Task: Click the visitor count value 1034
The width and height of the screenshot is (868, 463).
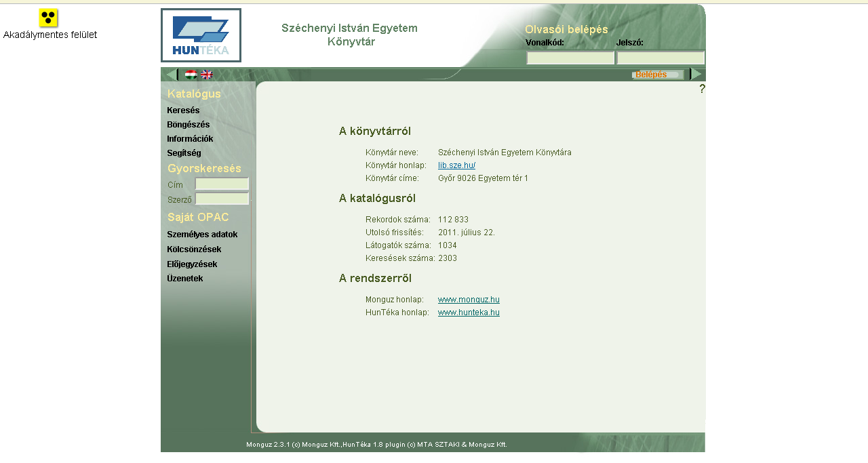Action: pos(448,245)
